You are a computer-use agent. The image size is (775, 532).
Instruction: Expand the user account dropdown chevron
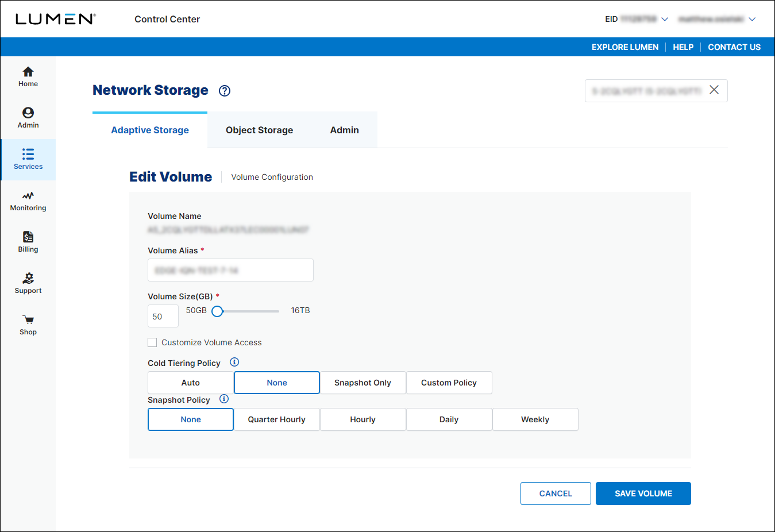pos(752,19)
